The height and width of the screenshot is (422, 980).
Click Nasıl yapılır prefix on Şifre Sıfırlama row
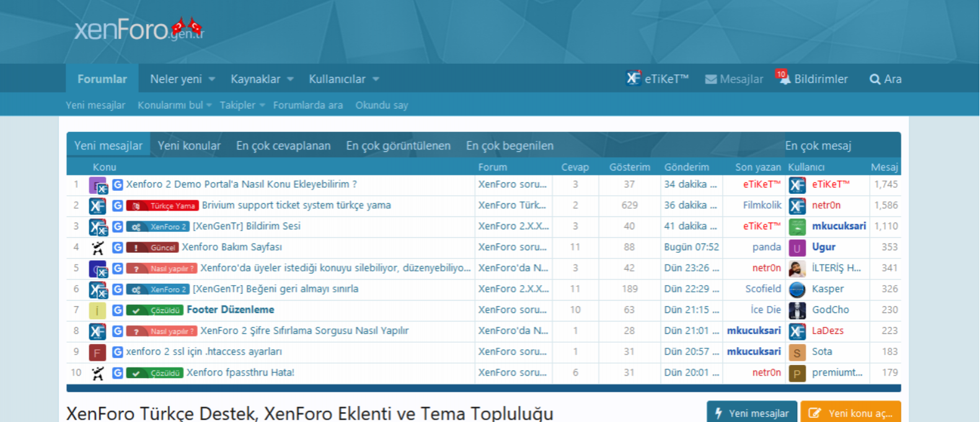pos(162,331)
